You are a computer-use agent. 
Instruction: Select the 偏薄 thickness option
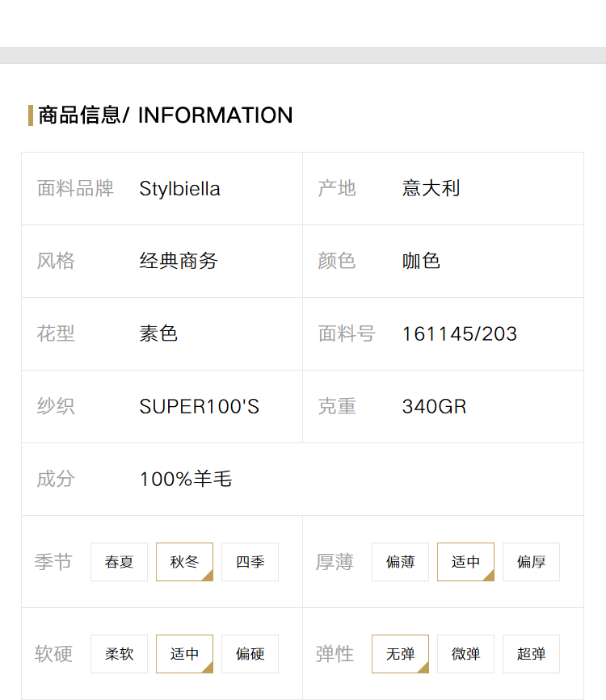tap(400, 562)
